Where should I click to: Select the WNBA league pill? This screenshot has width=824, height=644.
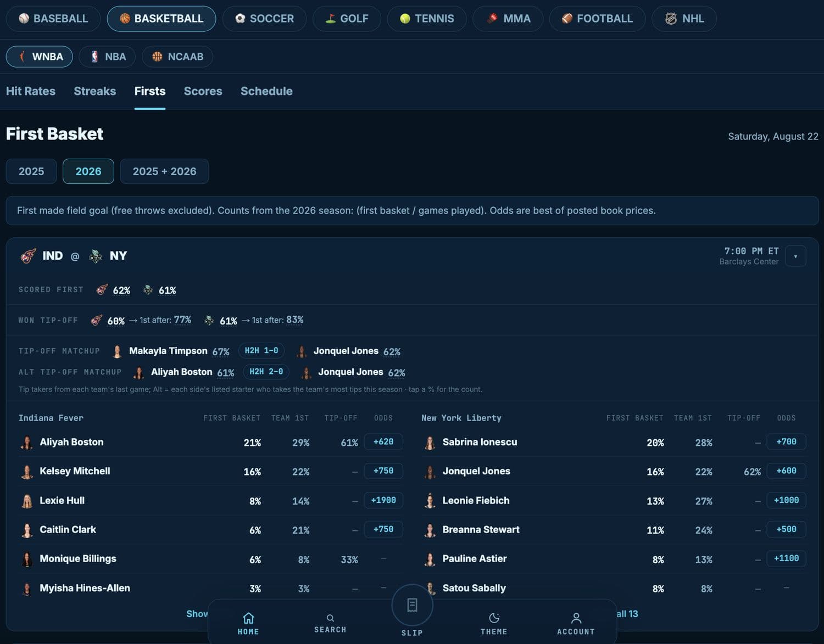[x=40, y=57]
